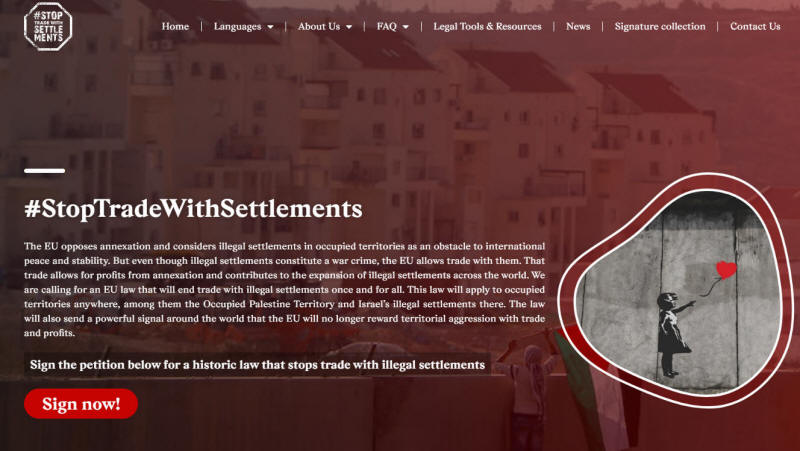Click the girl with balloon artwork image
The image size is (800, 451).
coord(676,291)
